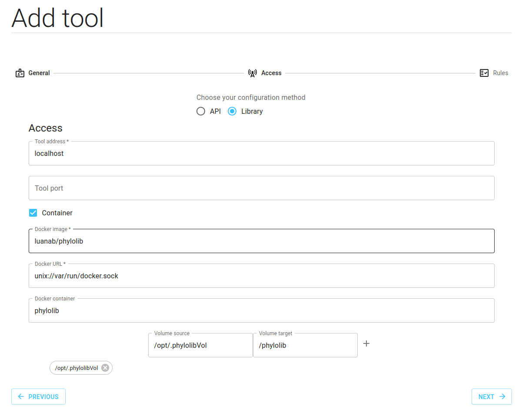Click the Rules step checklist icon

pos(484,73)
